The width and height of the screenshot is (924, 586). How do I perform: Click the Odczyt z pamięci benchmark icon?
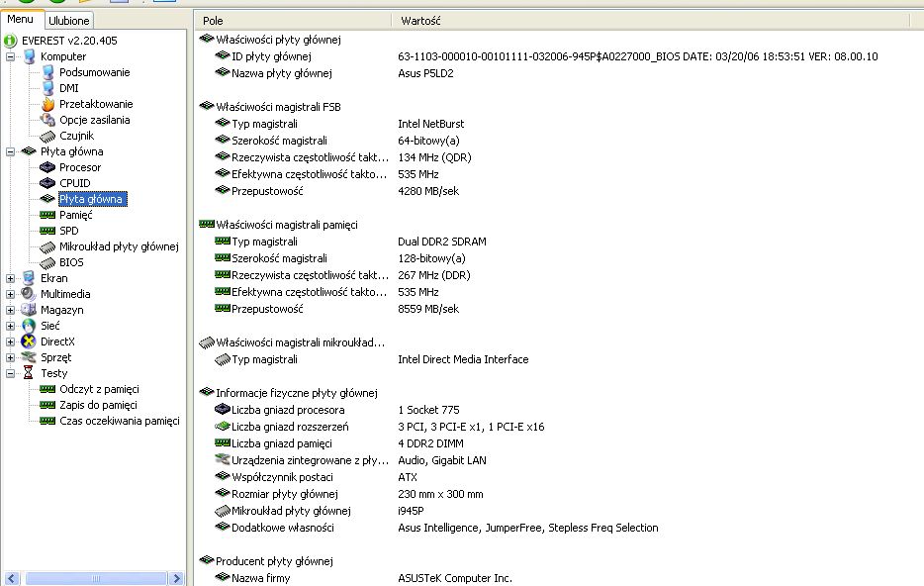(x=47, y=389)
